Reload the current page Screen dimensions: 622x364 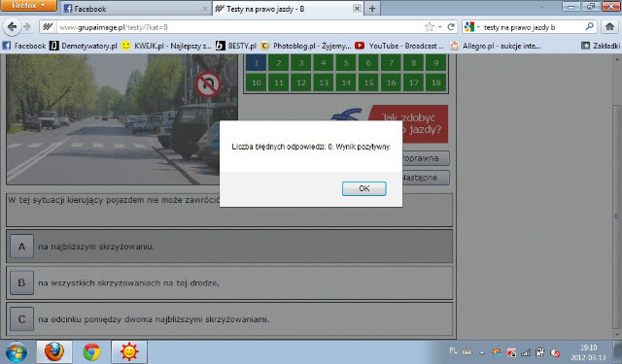451,27
